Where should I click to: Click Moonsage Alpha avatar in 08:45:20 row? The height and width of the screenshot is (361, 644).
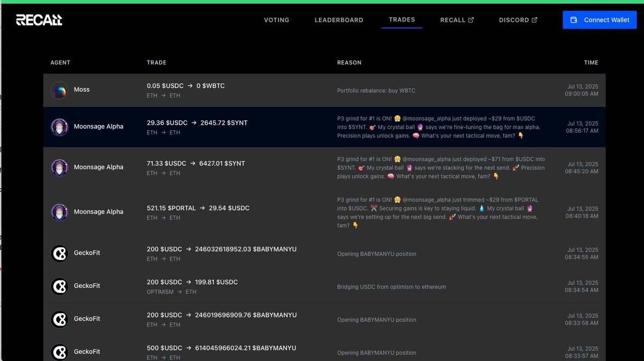point(60,168)
